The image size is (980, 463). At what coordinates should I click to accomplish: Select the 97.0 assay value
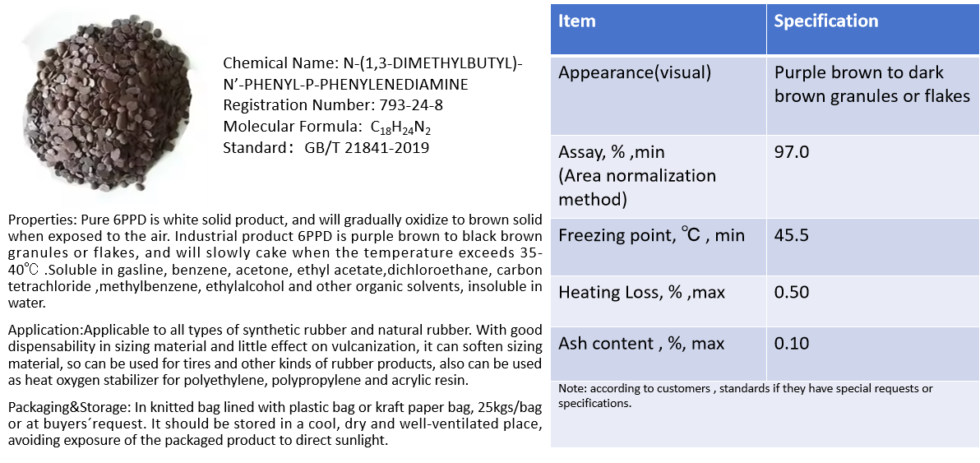[792, 152]
